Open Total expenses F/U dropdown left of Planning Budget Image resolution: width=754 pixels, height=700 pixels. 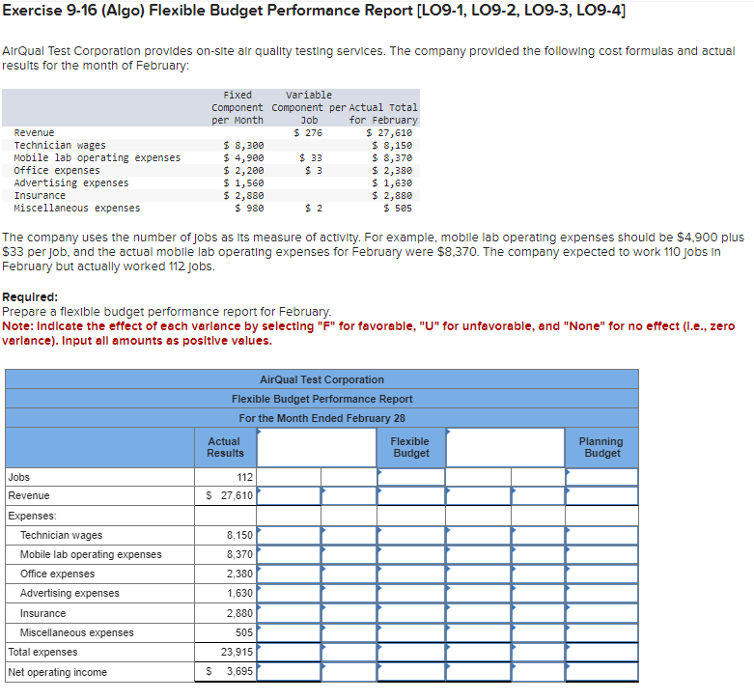click(x=538, y=652)
